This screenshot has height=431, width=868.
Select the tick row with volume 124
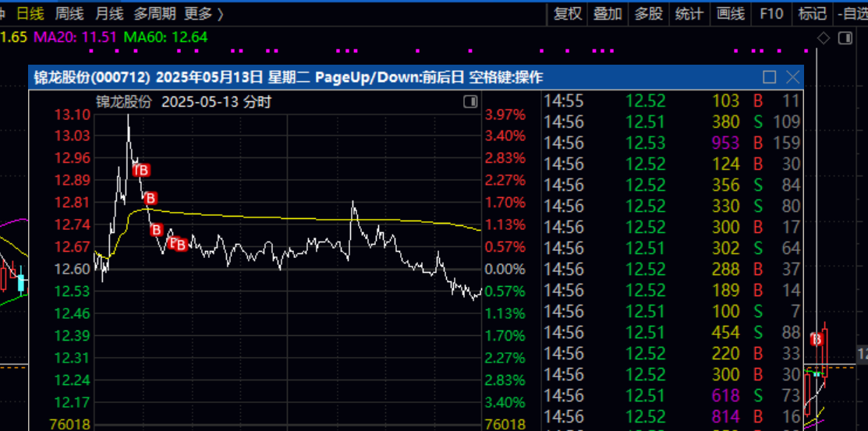click(672, 164)
